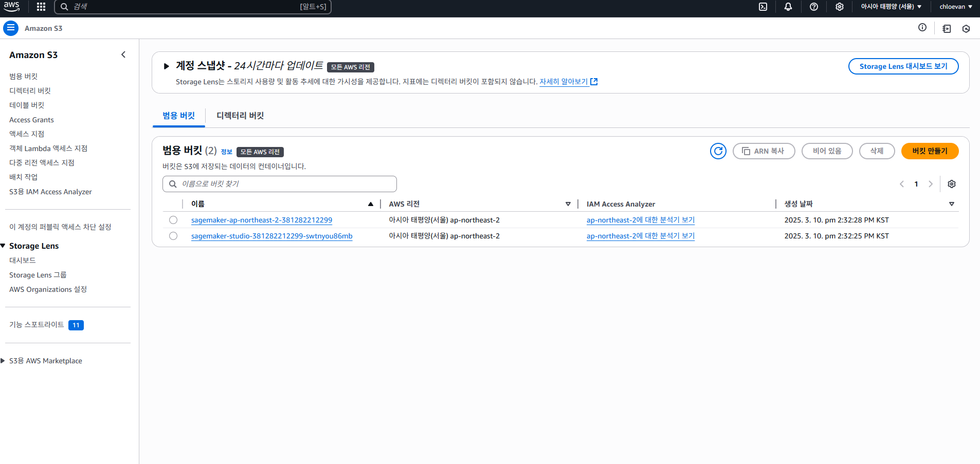
Task: Open the services grid menu
Action: point(41,7)
